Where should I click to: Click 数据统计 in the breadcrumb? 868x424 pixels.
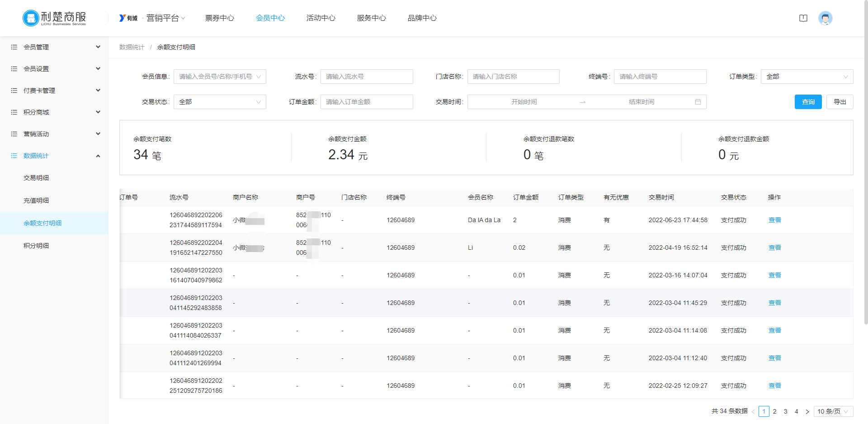132,47
